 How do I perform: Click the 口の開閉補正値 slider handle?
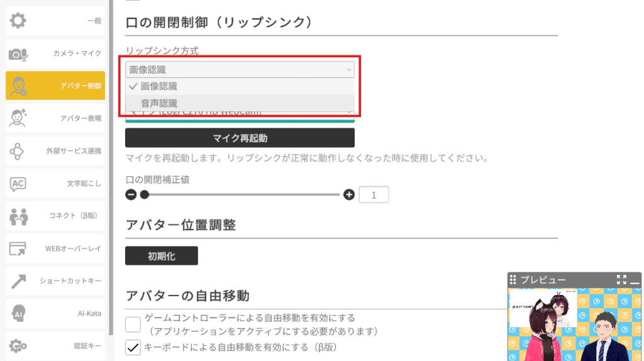pyautogui.click(x=145, y=195)
